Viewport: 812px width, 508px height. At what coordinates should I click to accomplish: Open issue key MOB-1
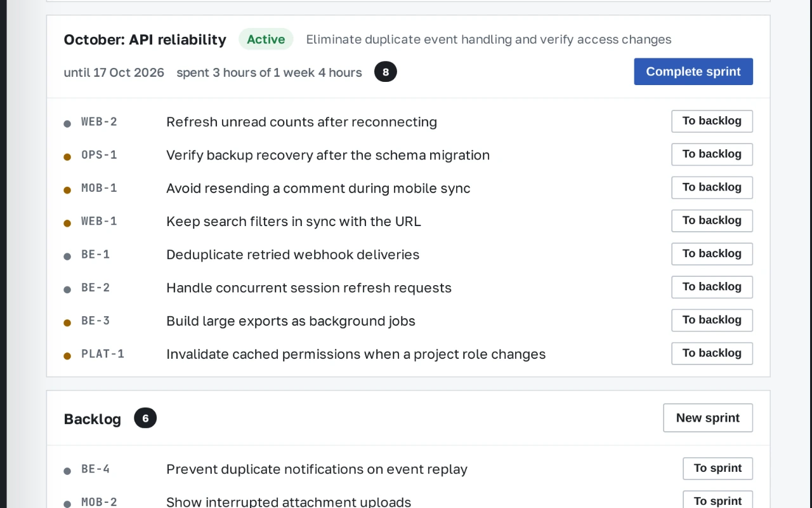tap(99, 188)
